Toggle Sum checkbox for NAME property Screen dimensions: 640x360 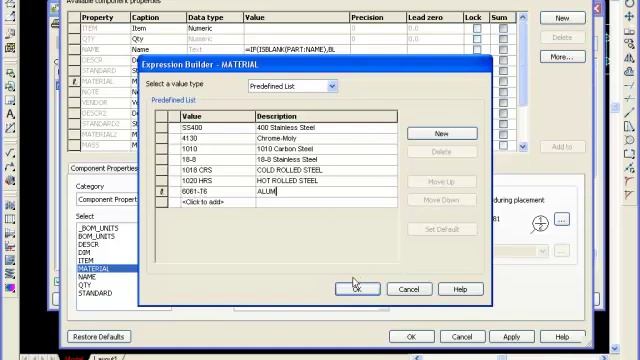(503, 50)
